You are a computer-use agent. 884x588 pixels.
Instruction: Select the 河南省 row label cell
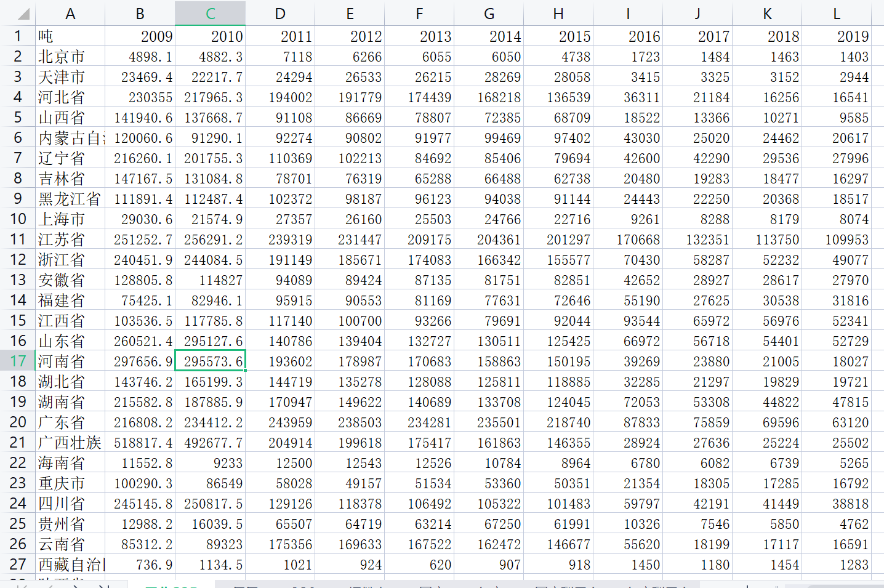70,361
